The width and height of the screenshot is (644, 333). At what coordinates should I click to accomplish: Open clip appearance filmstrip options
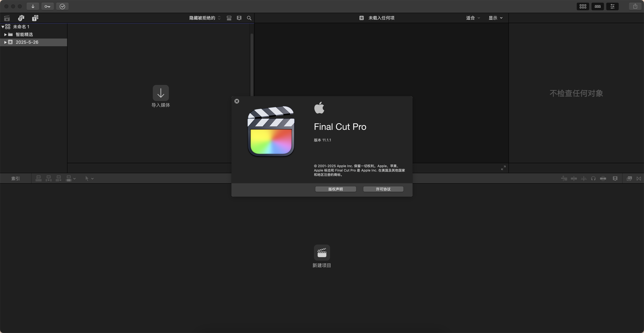pos(239,18)
